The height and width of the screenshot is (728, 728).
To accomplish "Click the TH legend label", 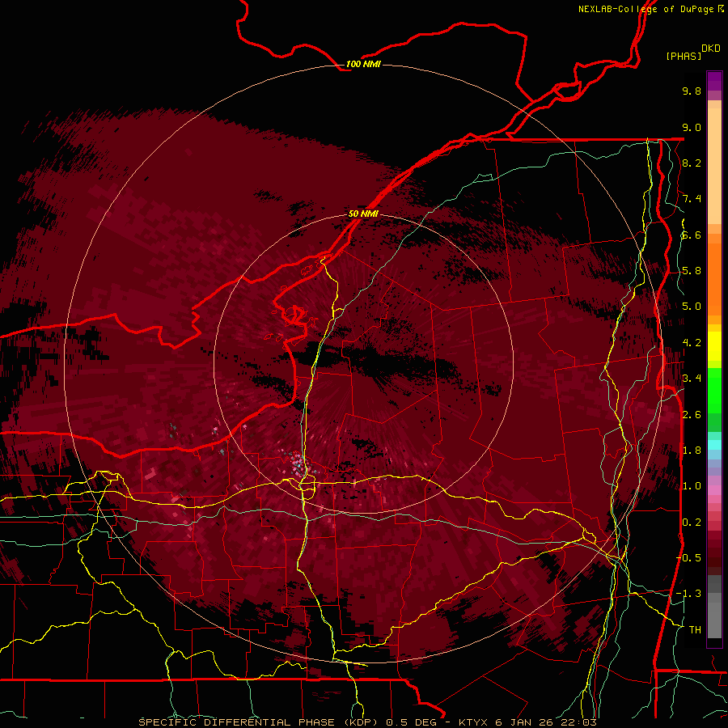I will 695,630.
